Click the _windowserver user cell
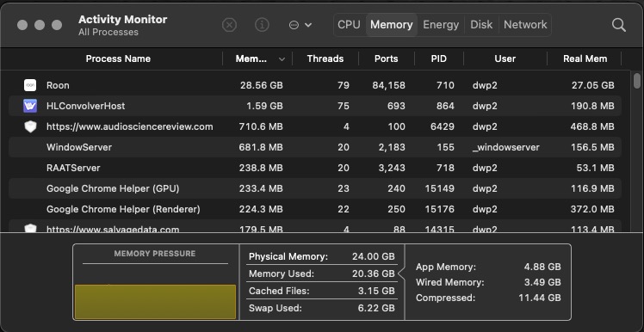 [x=505, y=147]
